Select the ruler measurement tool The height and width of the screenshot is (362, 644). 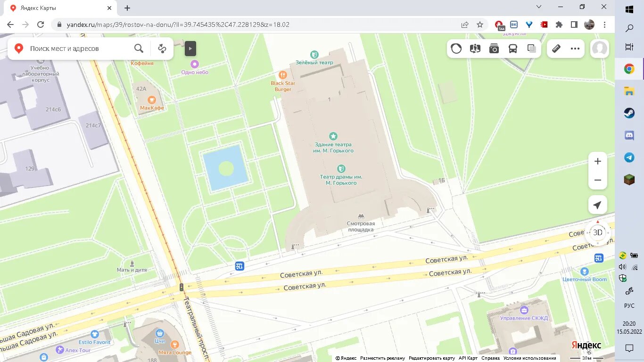point(556,48)
